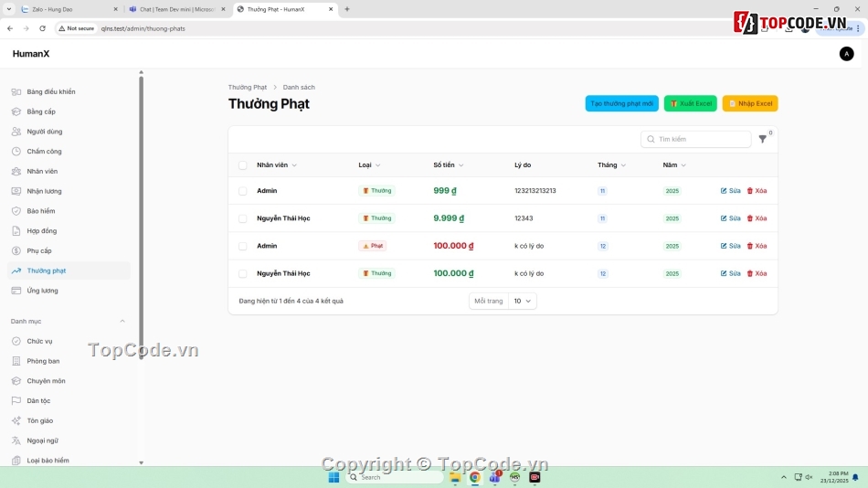
Task: Sort by the Tháng column
Action: point(611,165)
